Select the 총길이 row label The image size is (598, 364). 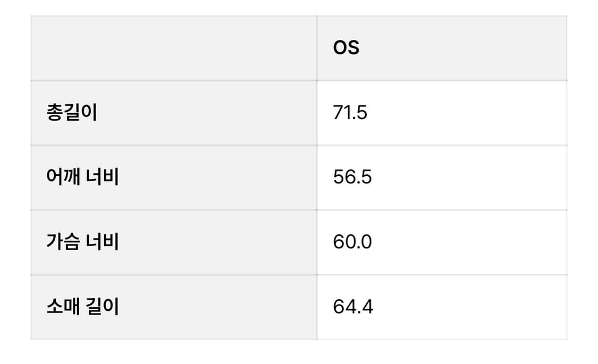tap(72, 113)
